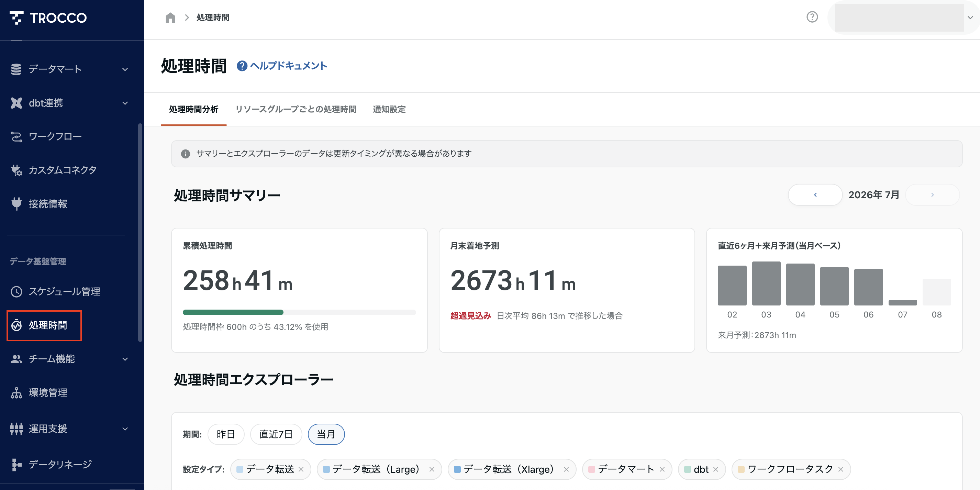Open データリネージ in the sidebar
Screen dimensions: 980x490
tap(60, 464)
